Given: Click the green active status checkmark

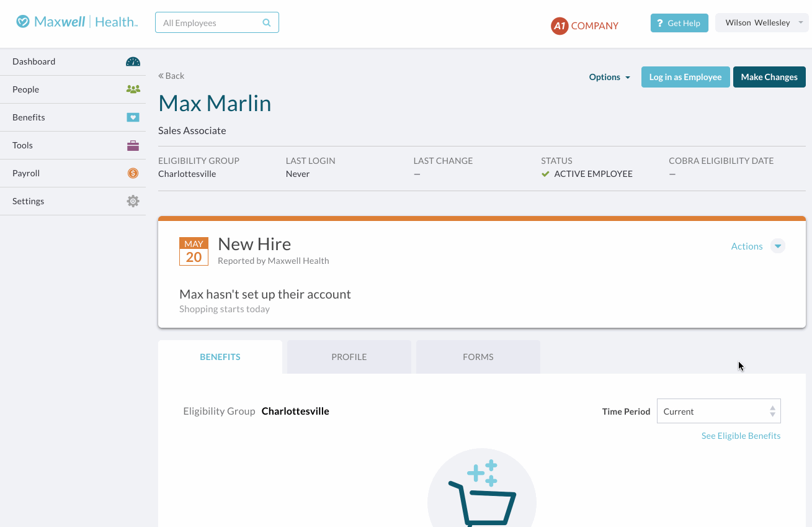Looking at the screenshot, I should (x=545, y=174).
